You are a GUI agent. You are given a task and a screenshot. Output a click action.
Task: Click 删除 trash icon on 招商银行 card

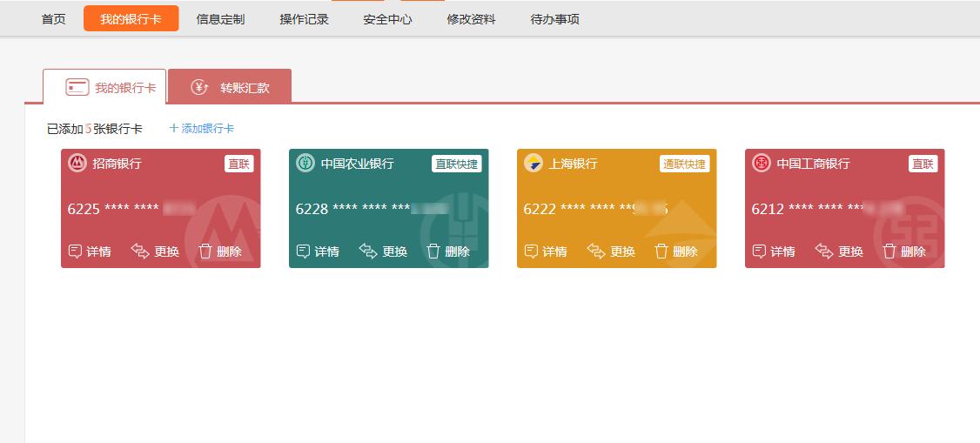click(x=205, y=252)
